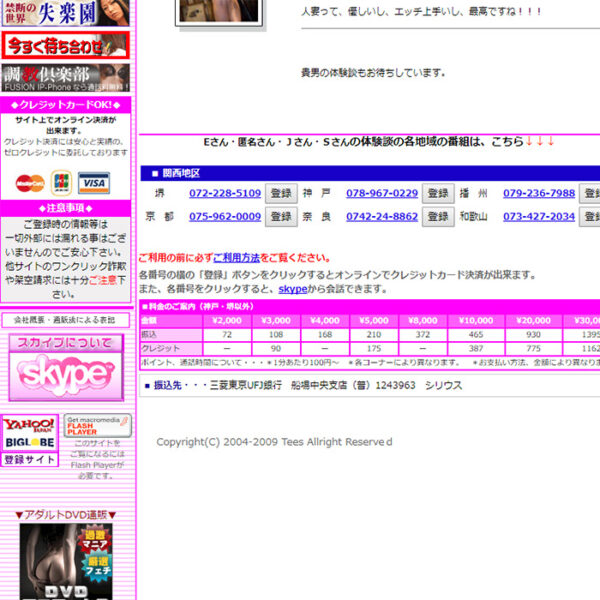Open 会社概要・通販法による表記 link

(x=65, y=320)
